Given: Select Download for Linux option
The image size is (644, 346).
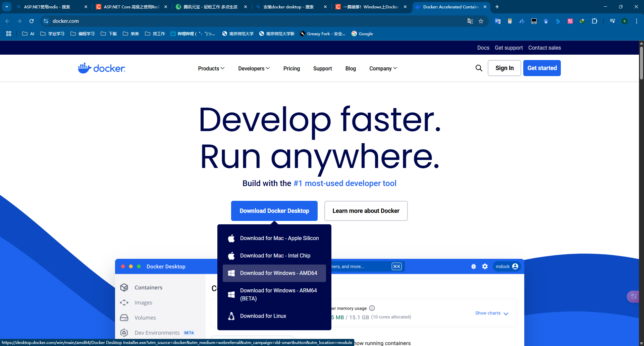Looking at the screenshot, I should click(263, 316).
